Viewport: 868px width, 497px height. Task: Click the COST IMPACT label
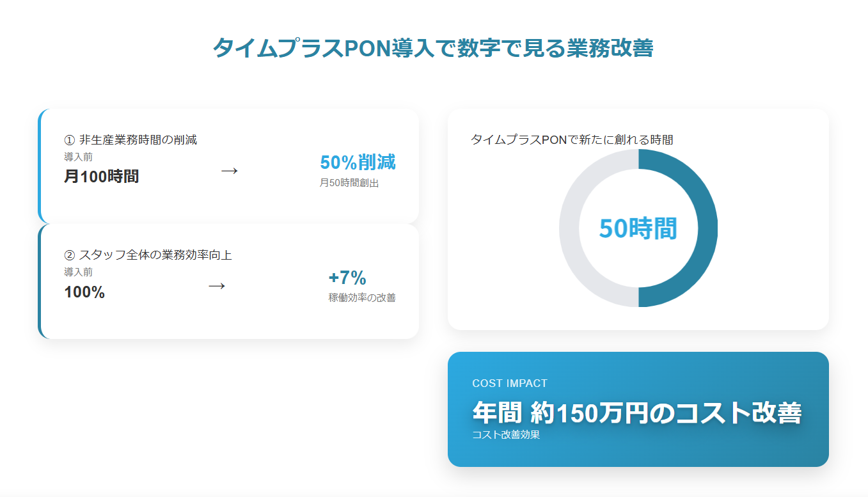510,383
